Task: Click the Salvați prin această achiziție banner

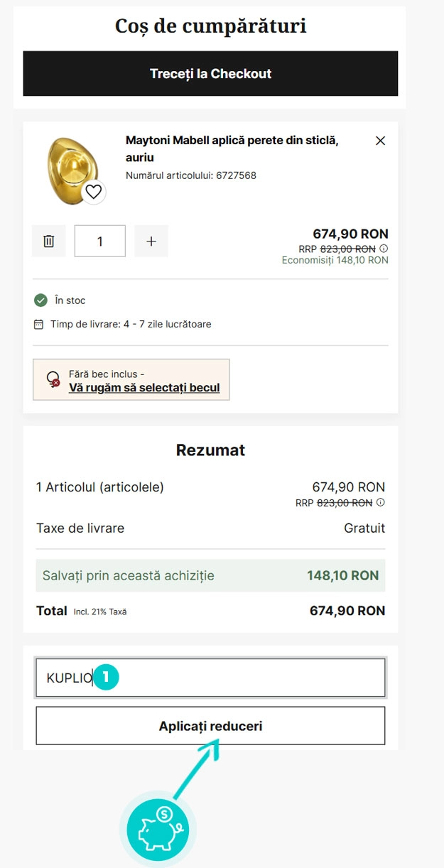Action: (x=210, y=575)
